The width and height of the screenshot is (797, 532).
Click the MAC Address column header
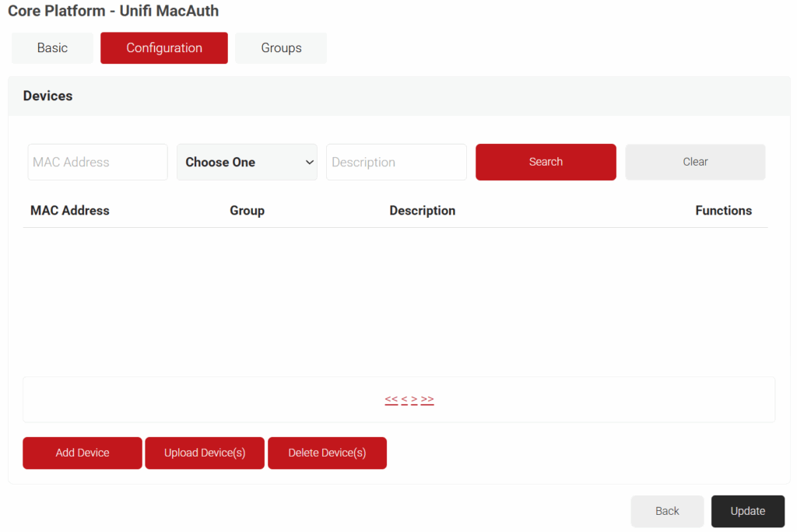[x=69, y=210]
